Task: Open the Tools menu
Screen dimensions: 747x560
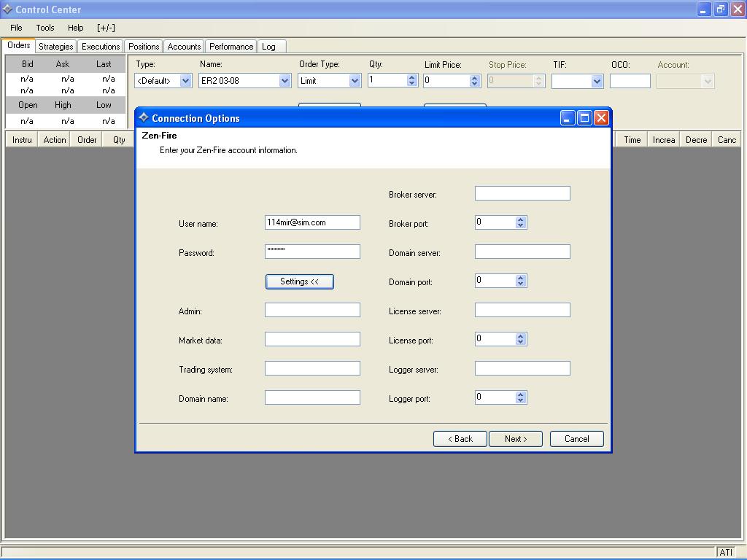Action: 45,28
